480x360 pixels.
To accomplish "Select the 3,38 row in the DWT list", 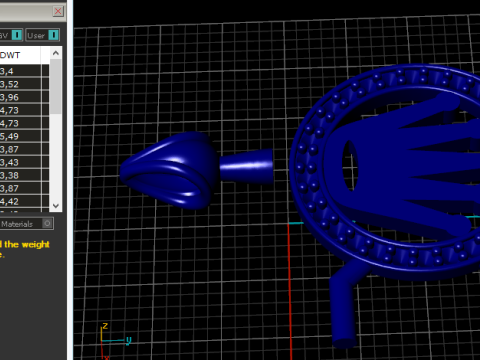I will click(24, 175).
